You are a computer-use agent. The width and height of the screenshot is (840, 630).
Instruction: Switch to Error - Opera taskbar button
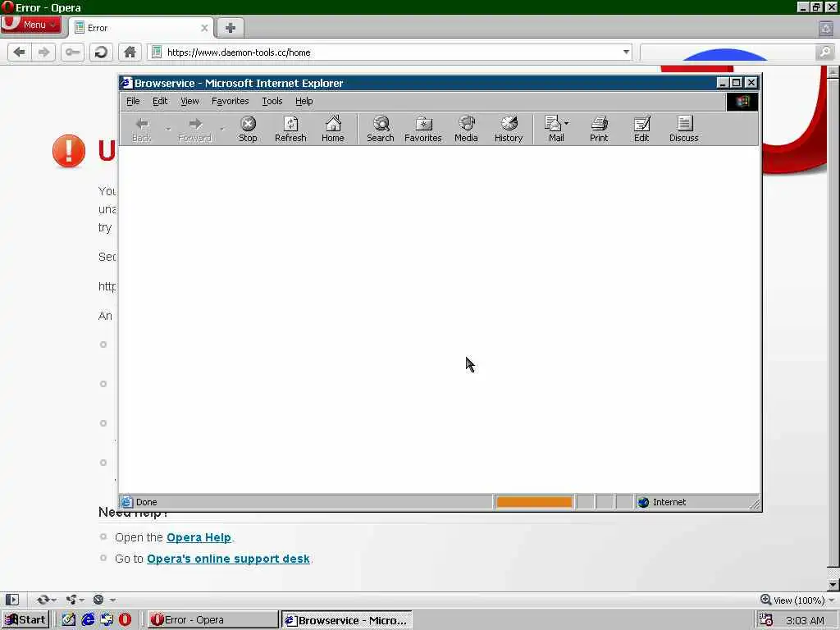[x=212, y=620]
